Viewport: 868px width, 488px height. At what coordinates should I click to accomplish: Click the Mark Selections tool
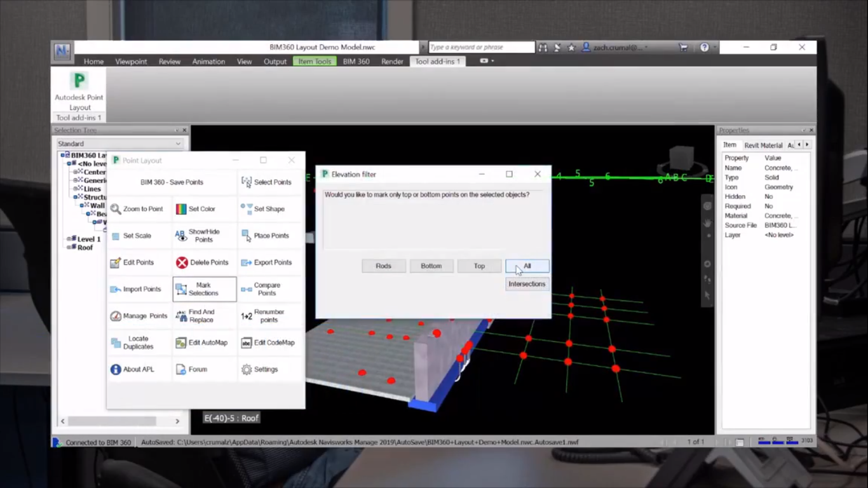click(x=205, y=289)
